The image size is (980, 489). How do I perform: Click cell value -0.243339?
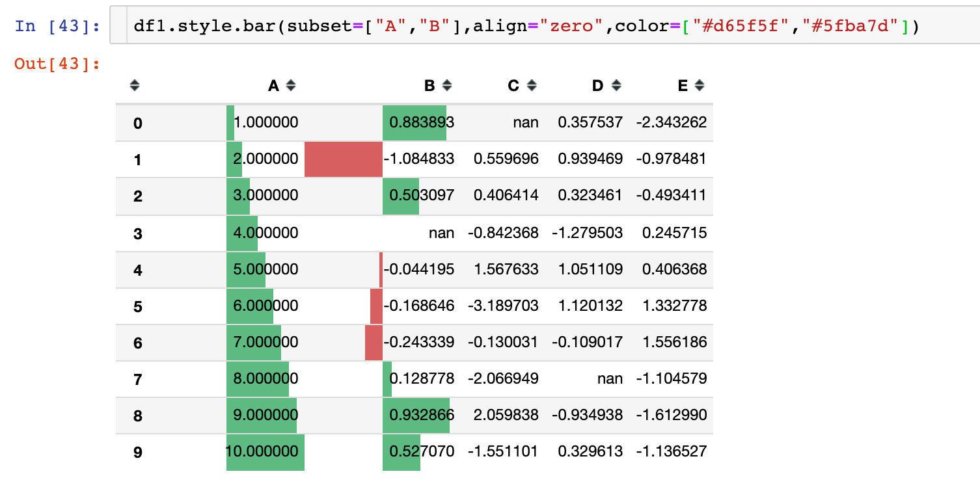tap(419, 342)
